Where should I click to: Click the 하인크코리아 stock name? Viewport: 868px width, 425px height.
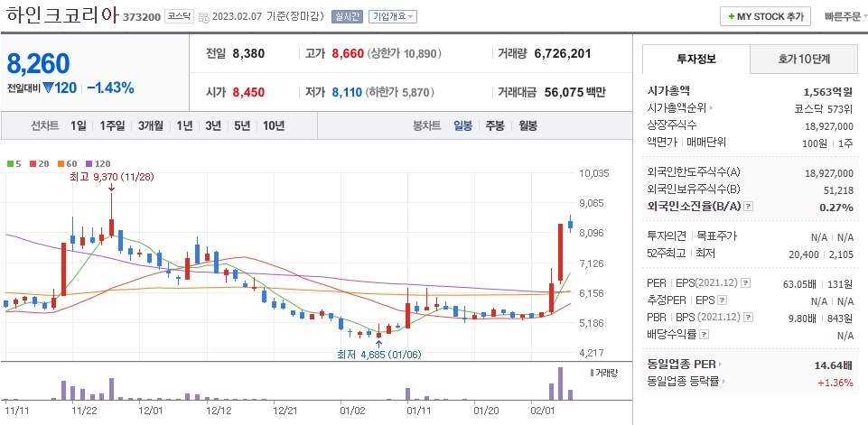(x=62, y=15)
